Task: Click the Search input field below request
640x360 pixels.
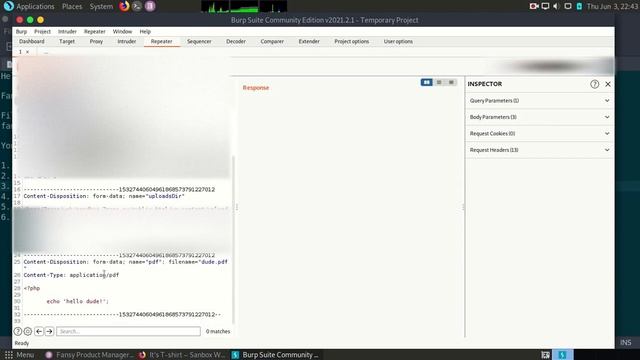Action: pyautogui.click(x=128, y=331)
